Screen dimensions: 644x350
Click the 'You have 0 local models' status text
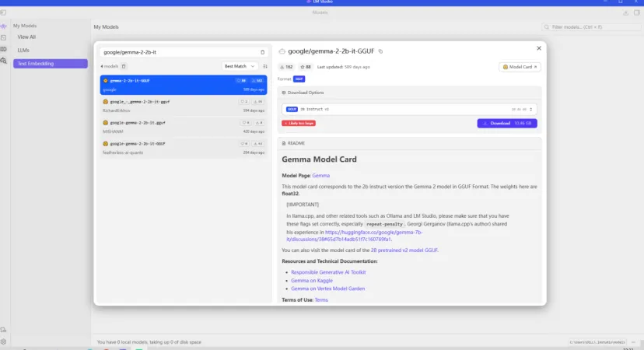149,342
